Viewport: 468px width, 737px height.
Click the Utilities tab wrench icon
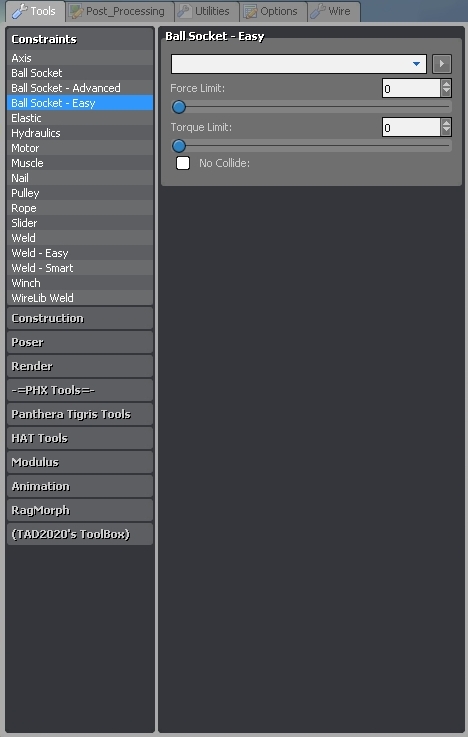[x=185, y=11]
